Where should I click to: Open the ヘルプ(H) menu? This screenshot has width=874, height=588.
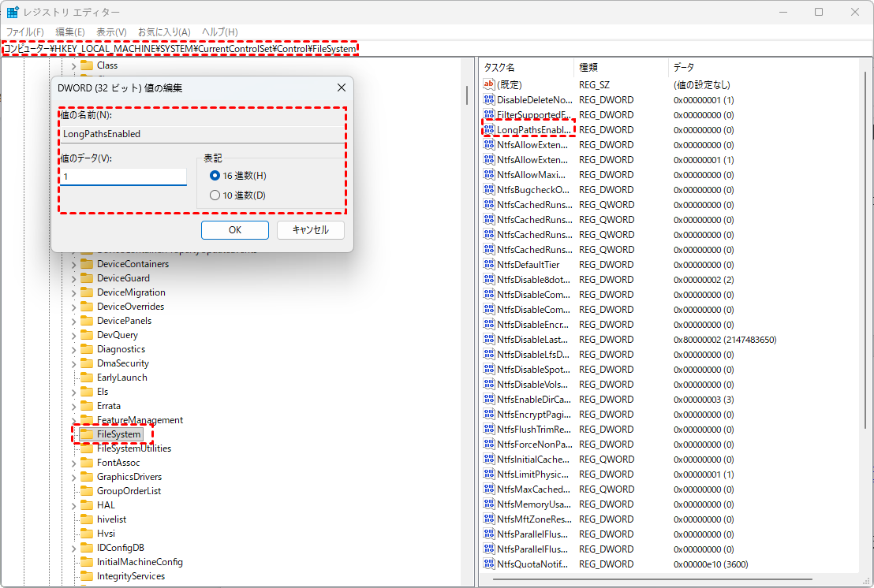(219, 32)
